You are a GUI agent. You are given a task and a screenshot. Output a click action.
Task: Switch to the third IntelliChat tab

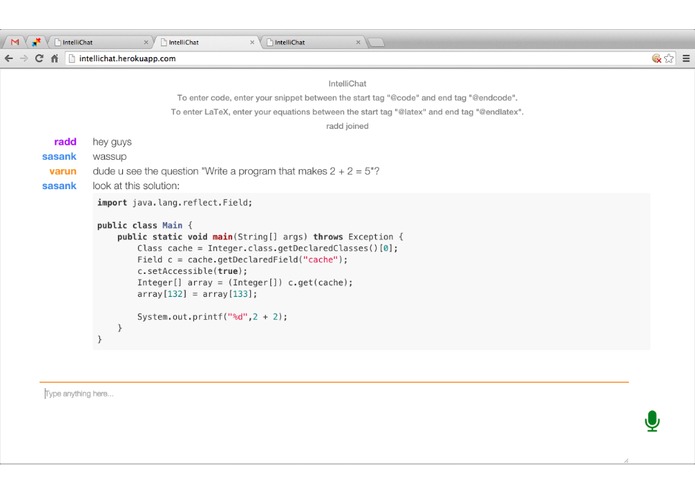pyautogui.click(x=312, y=42)
